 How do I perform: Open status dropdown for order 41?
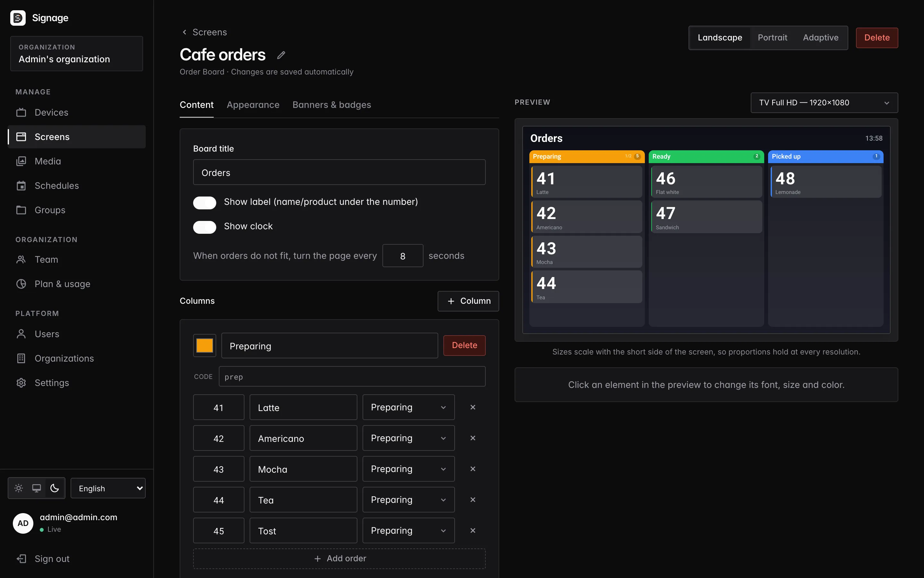click(x=408, y=407)
